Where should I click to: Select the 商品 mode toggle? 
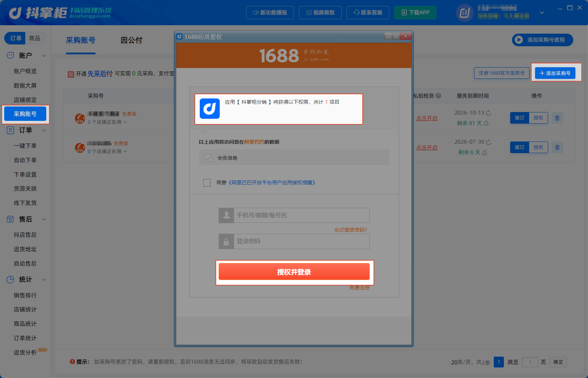[x=35, y=38]
